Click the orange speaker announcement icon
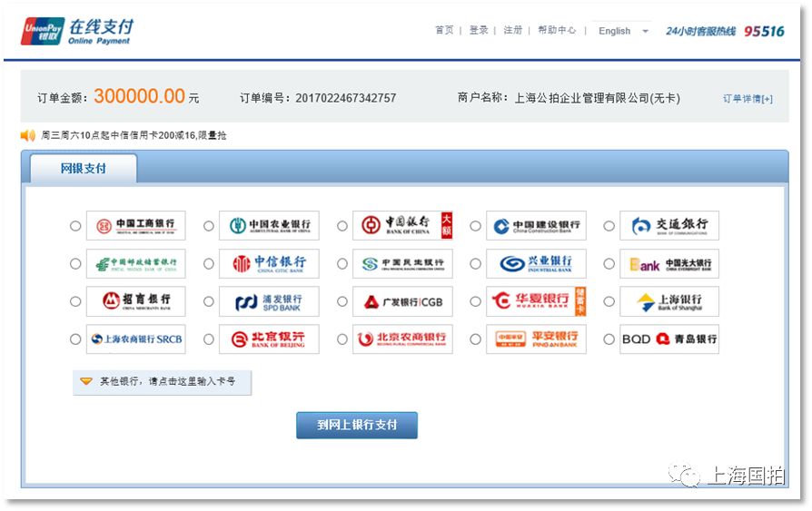 27,135
